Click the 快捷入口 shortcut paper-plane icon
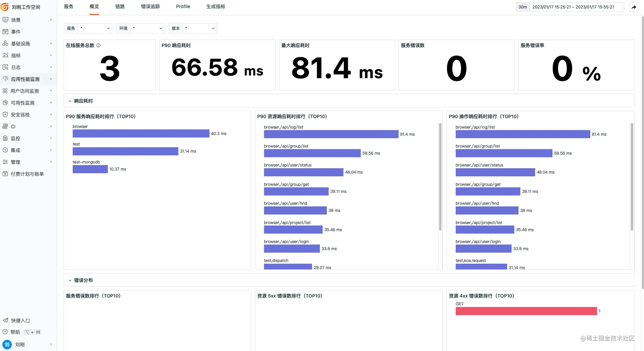644x351 pixels. (5, 321)
